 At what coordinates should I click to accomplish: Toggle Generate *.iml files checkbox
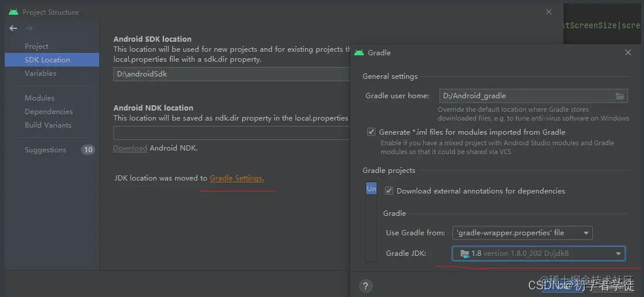pyautogui.click(x=371, y=132)
